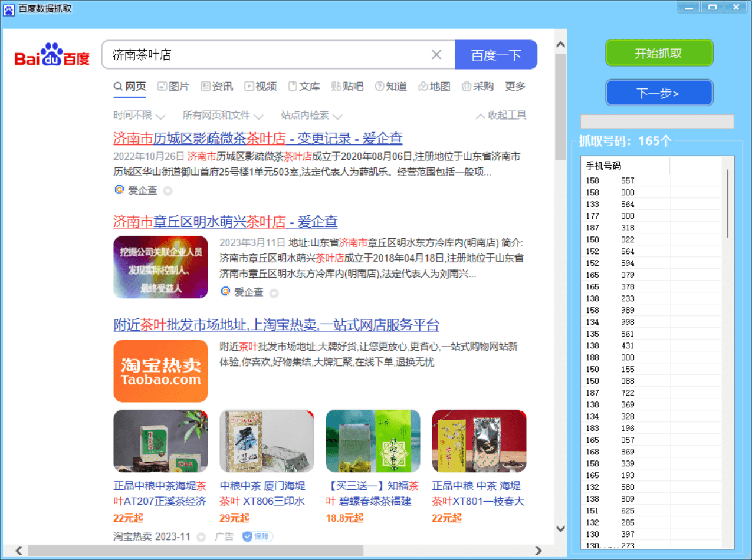Open the 站点内检索 dropdown
The image size is (752, 560).
pos(311,116)
